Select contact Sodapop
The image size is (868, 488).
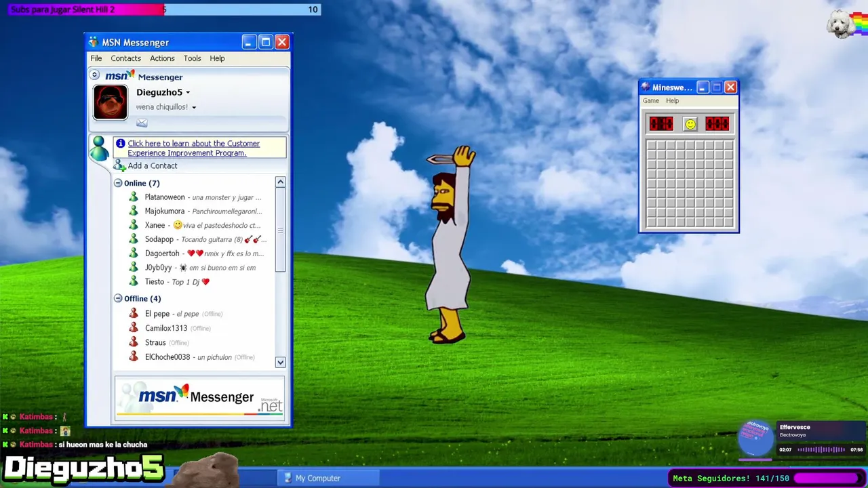(x=159, y=239)
